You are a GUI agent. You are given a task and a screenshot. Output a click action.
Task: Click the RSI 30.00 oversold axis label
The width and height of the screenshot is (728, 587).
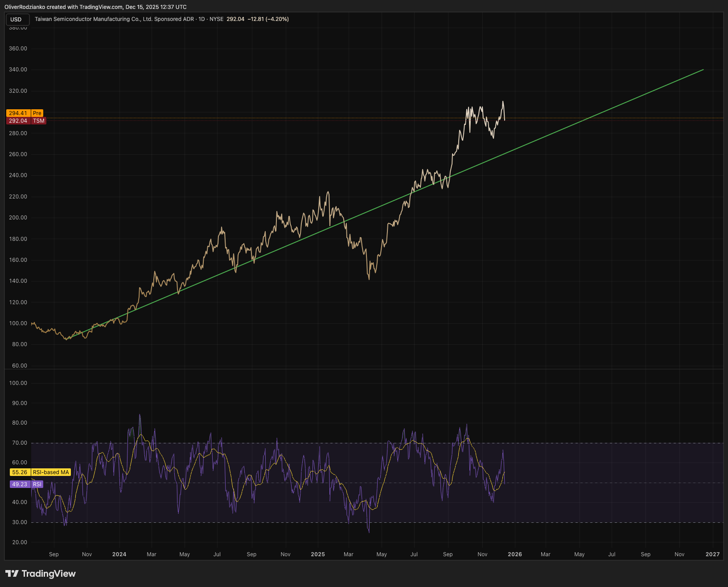(x=20, y=522)
